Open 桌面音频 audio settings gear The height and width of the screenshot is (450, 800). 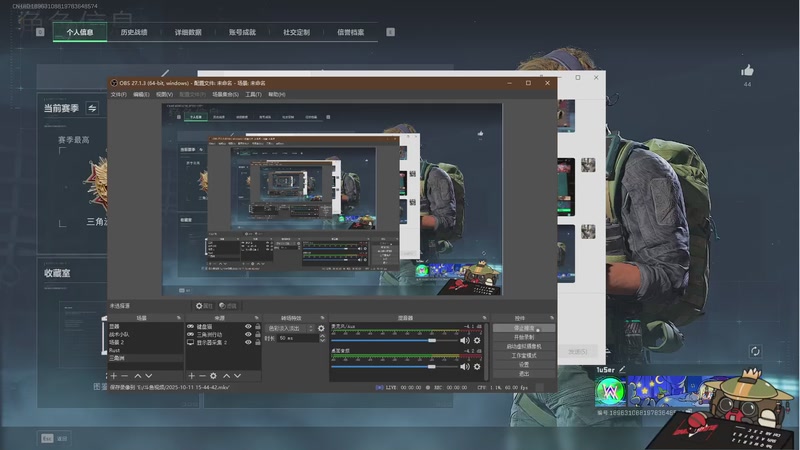coord(477,366)
